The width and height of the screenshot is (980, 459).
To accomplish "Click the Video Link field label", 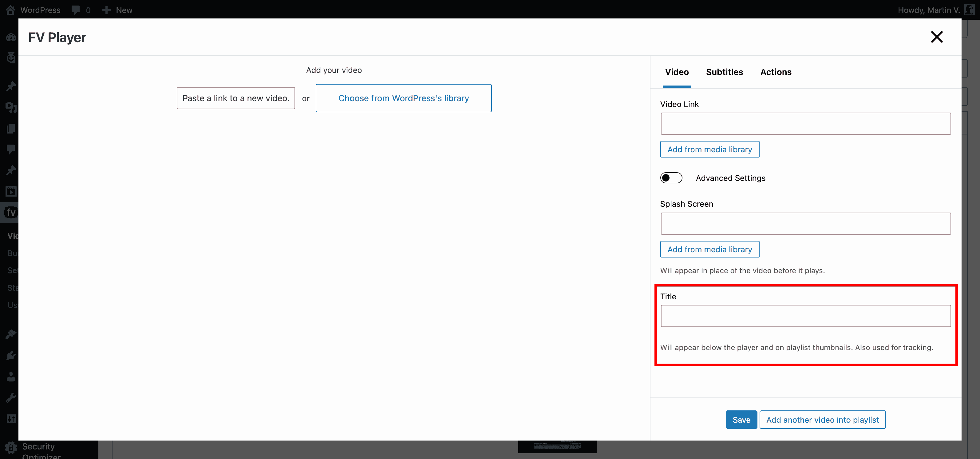I will (679, 104).
